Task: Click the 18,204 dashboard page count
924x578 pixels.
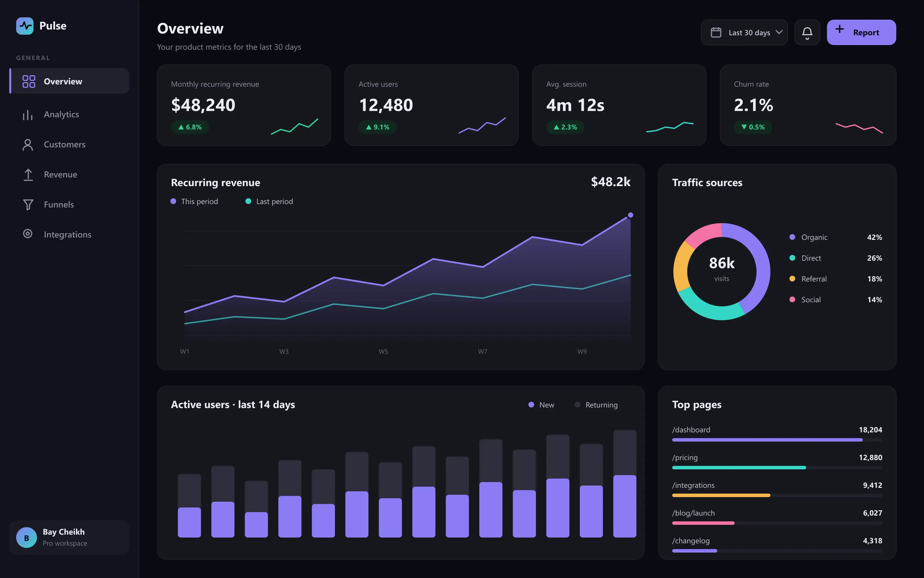Action: [871, 430]
